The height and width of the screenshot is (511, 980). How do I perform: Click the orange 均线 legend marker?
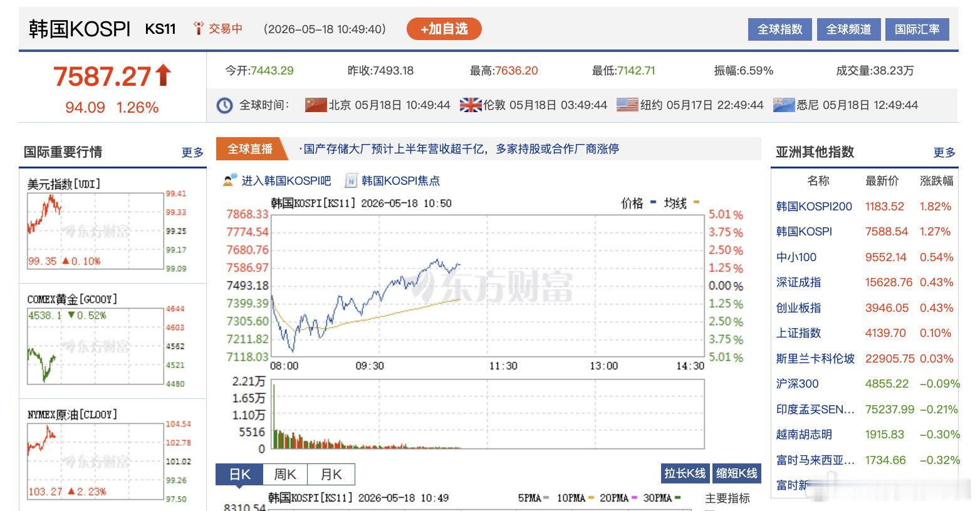coord(696,202)
